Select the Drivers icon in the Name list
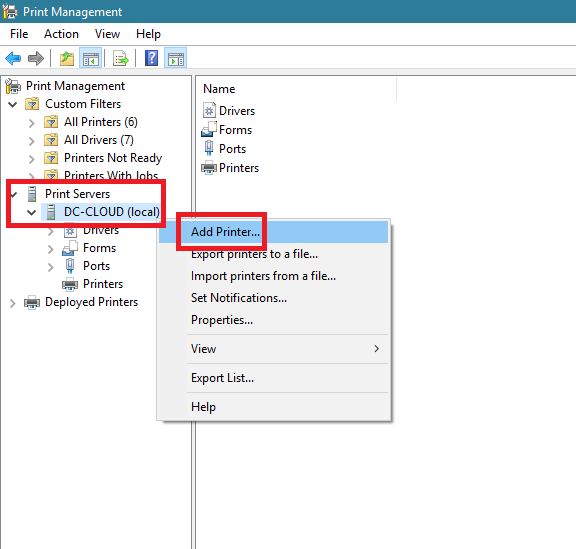 point(209,111)
